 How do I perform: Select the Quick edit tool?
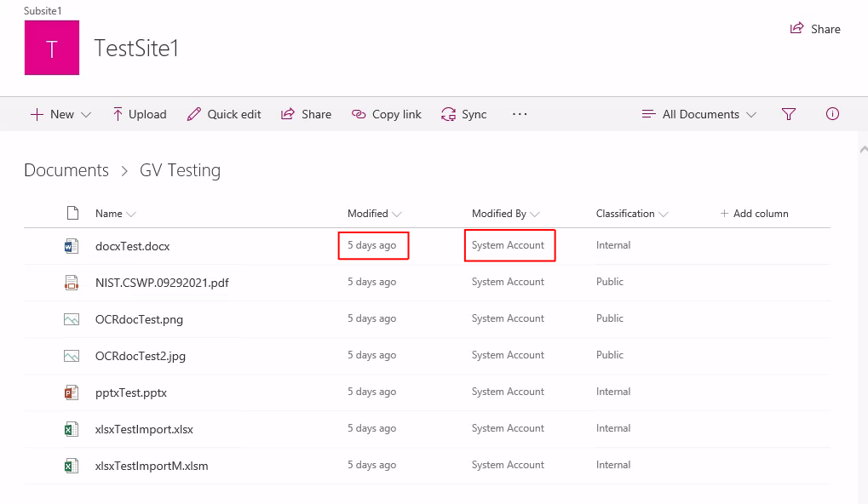(223, 113)
